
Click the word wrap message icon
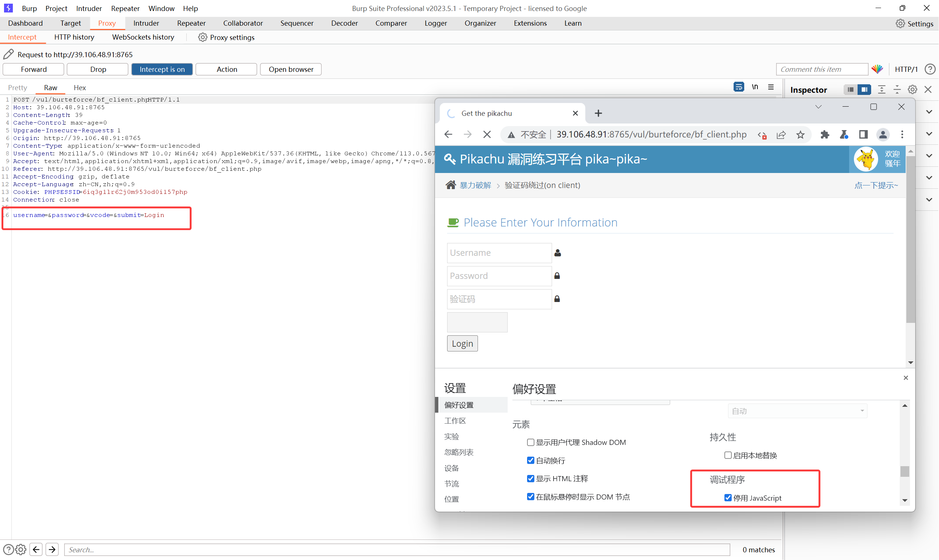click(738, 87)
